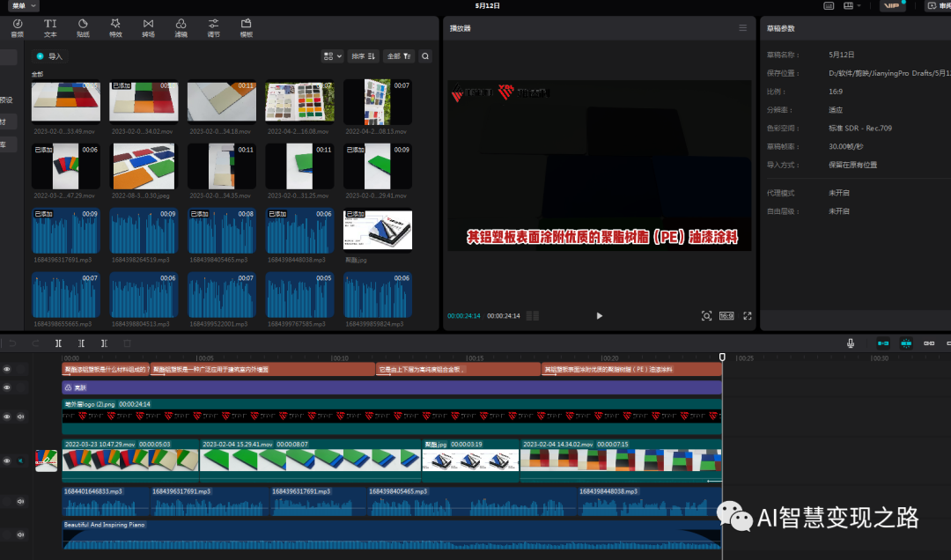Viewport: 951px width, 560px height.
Task: Click the 标准 SDR - Rec.709 color space value
Action: click(x=860, y=128)
